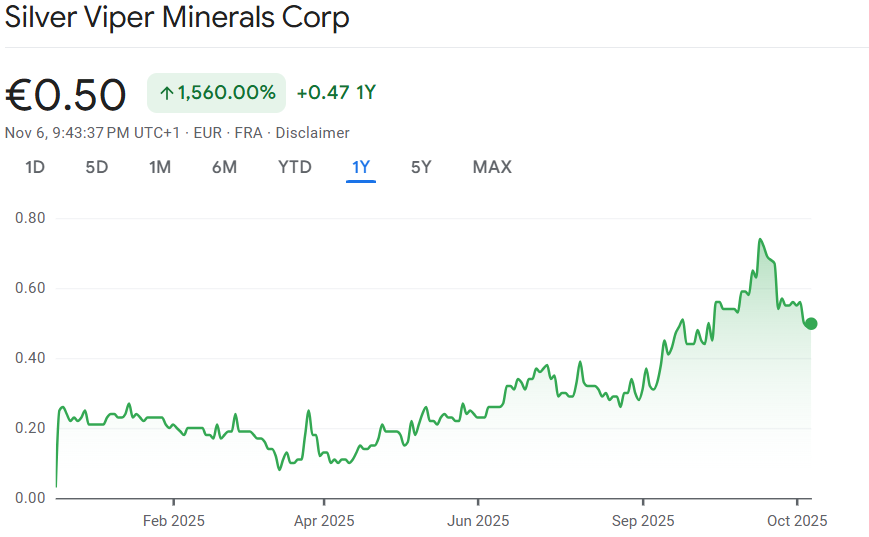This screenshot has width=869, height=537.
Task: Click the +0.47 1Y change text
Action: click(336, 93)
